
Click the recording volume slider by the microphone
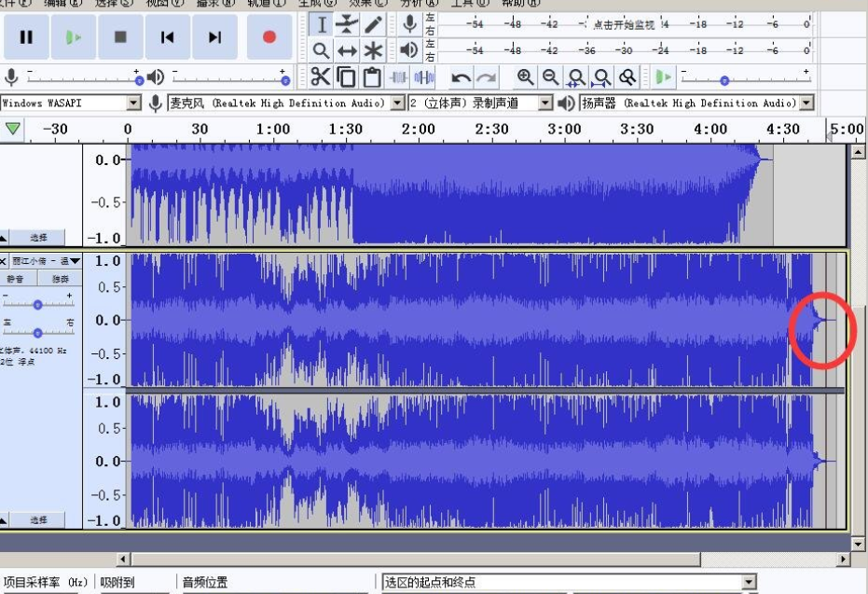pyautogui.click(x=84, y=80)
